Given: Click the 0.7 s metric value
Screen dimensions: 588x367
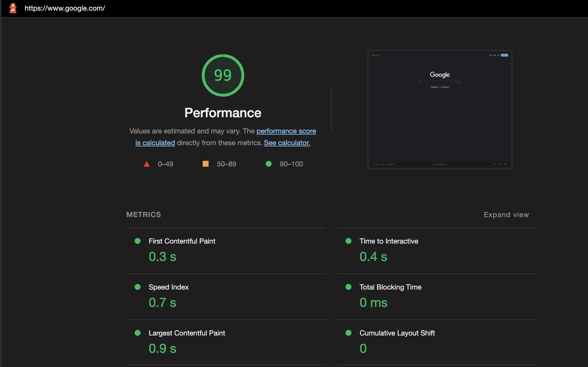Looking at the screenshot, I should [x=163, y=302].
